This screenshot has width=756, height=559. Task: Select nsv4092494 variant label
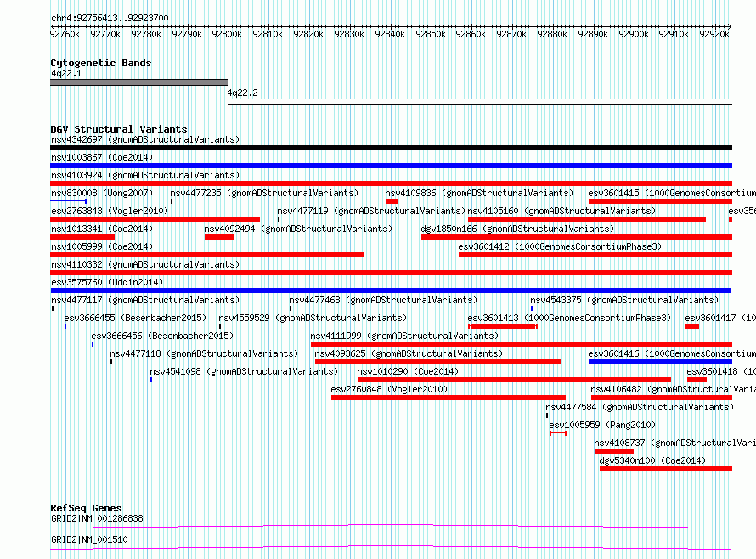(298, 229)
